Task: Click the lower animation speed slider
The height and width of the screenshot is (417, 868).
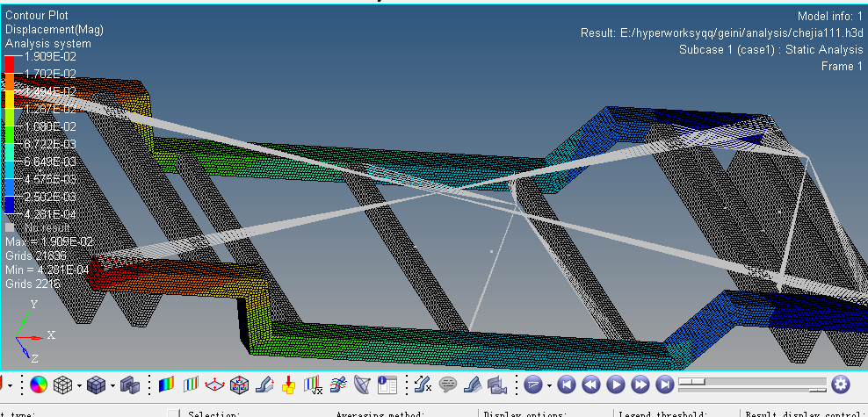Action: [752, 391]
